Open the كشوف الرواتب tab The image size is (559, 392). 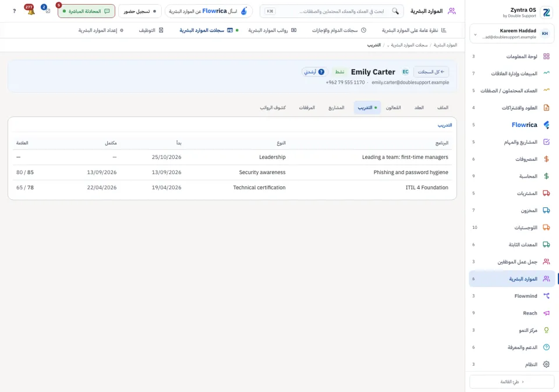[x=273, y=108]
